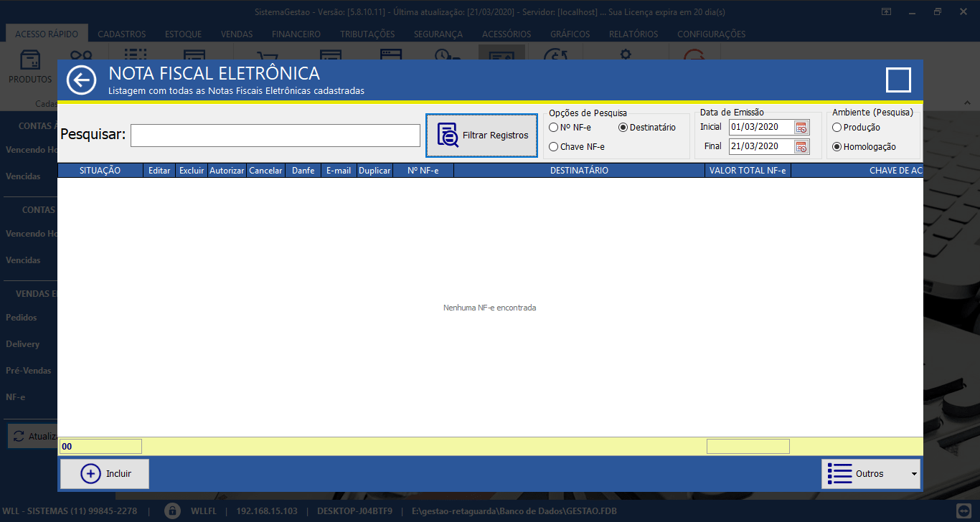Screen dimensions: 980x522
Task: Click the E-mail column header
Action: click(339, 171)
